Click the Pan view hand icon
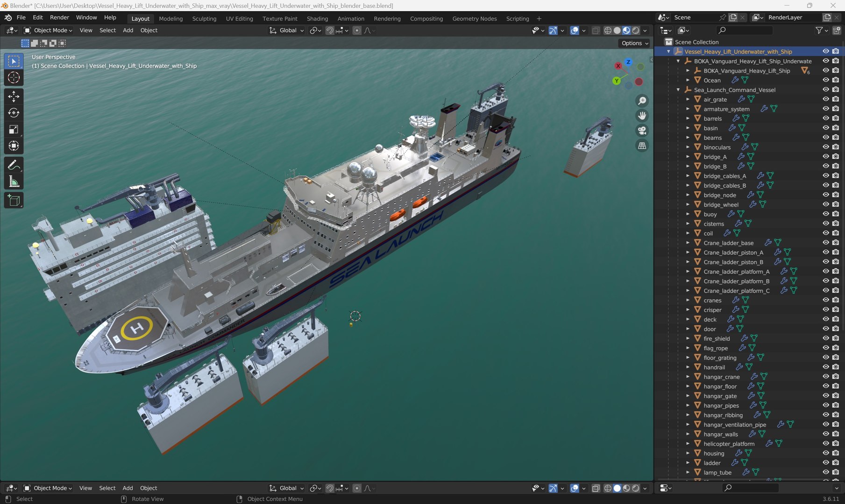This screenshot has width=845, height=504. click(x=642, y=115)
